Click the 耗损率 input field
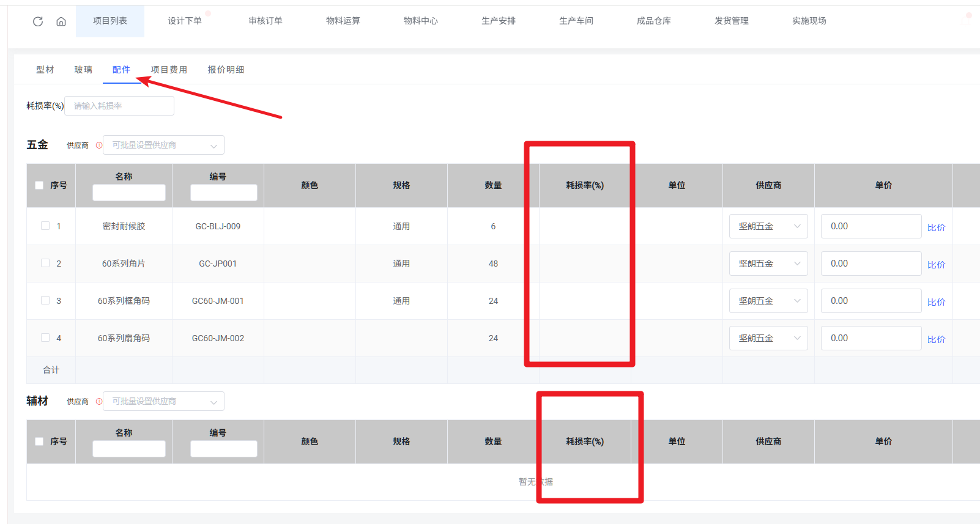 click(119, 106)
